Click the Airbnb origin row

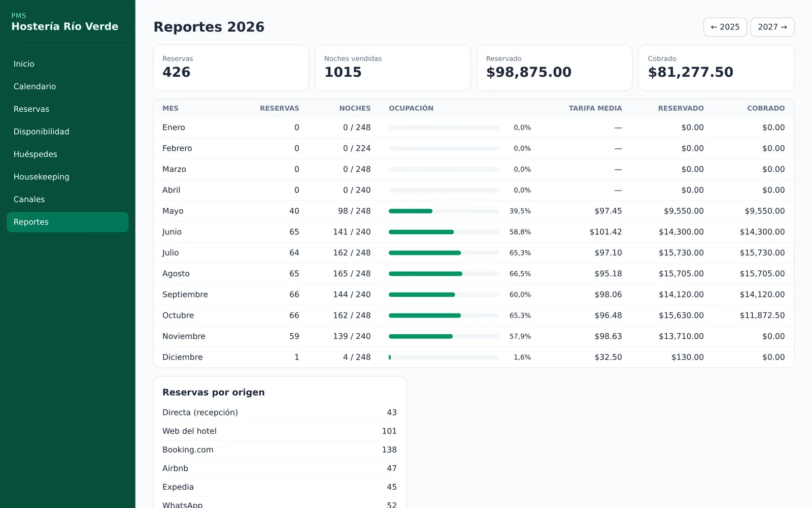click(x=280, y=468)
